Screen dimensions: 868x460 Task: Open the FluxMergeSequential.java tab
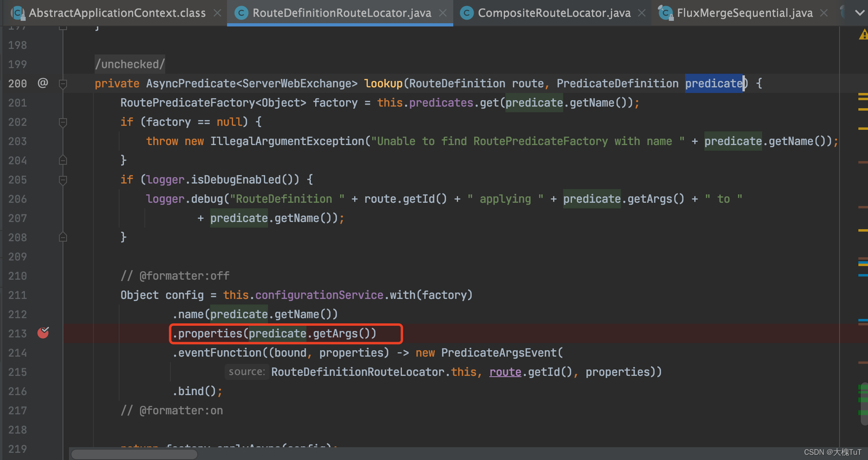(744, 13)
